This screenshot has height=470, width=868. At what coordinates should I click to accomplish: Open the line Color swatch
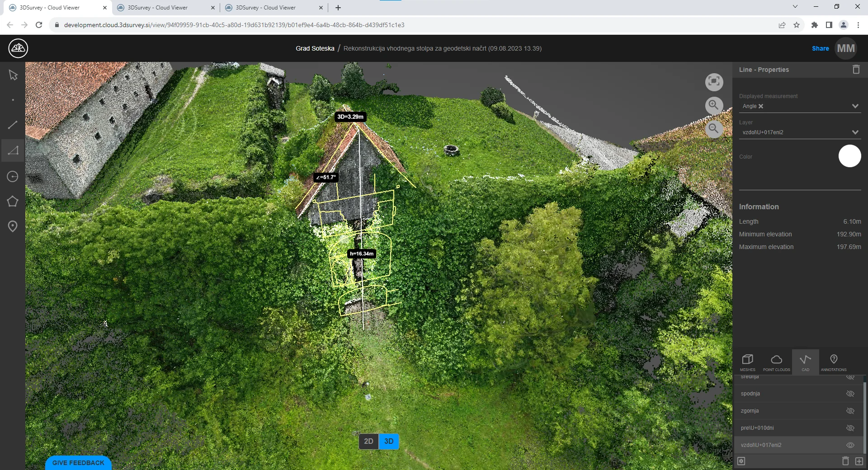(850, 156)
